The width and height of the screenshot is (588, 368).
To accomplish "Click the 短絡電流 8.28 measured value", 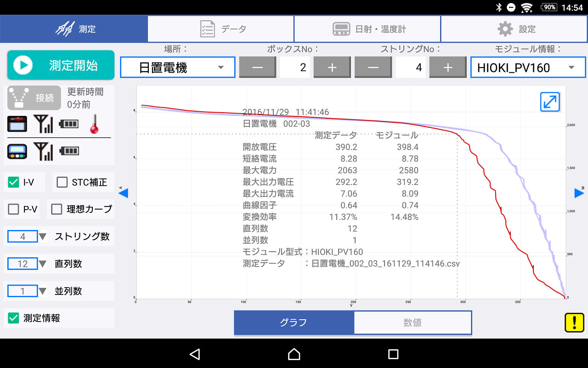I will pos(349,159).
